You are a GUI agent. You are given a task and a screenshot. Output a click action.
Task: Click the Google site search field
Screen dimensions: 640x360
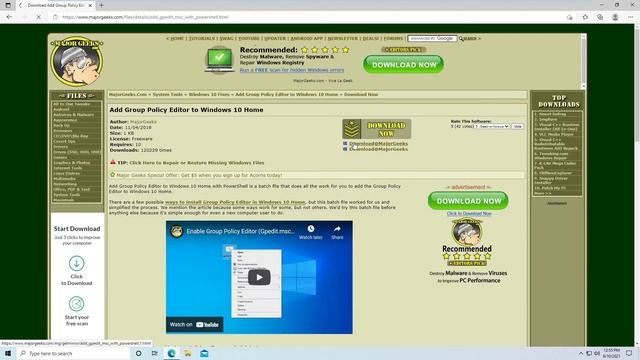click(432, 38)
